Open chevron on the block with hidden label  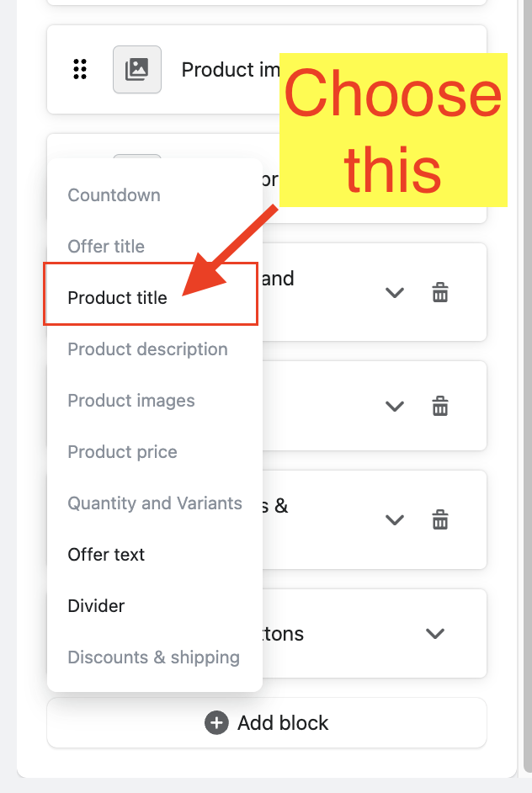395,406
